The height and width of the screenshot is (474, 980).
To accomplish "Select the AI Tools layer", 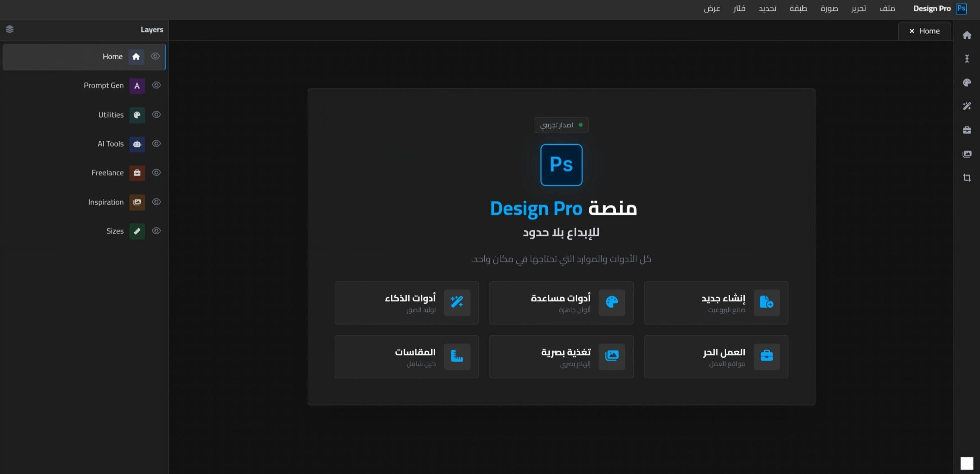I will [84, 144].
